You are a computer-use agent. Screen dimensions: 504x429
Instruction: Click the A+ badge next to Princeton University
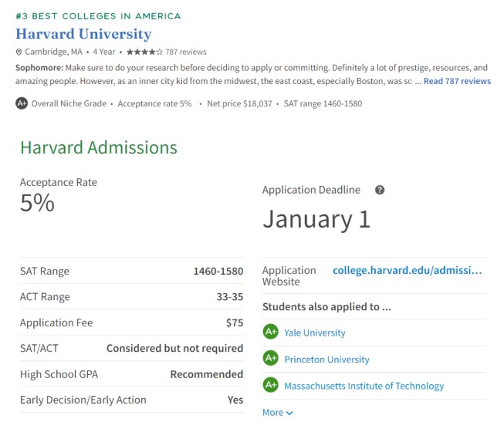click(271, 358)
